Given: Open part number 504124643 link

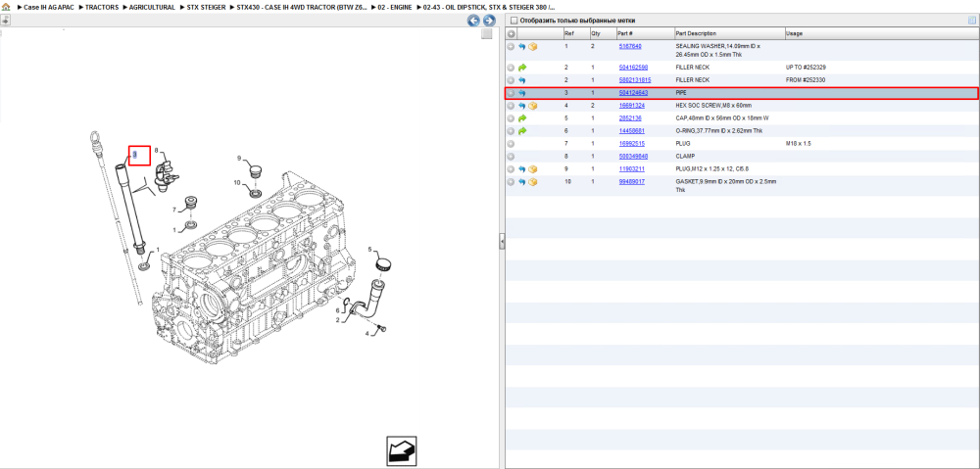Looking at the screenshot, I should (x=633, y=92).
